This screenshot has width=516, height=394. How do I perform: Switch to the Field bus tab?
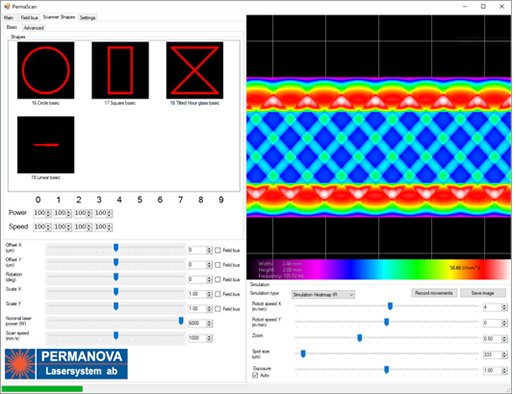coord(29,18)
